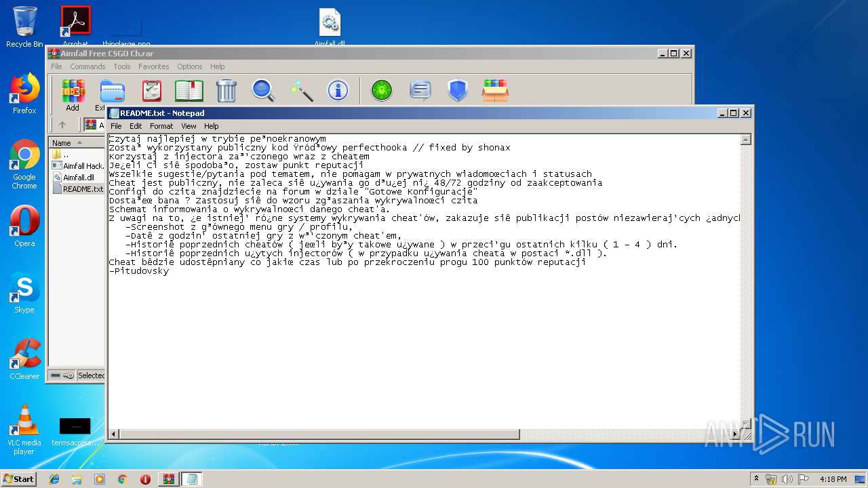Open the Google Chrome desktop shortcut
Image resolution: width=868 pixels, height=488 pixels.
[x=24, y=165]
